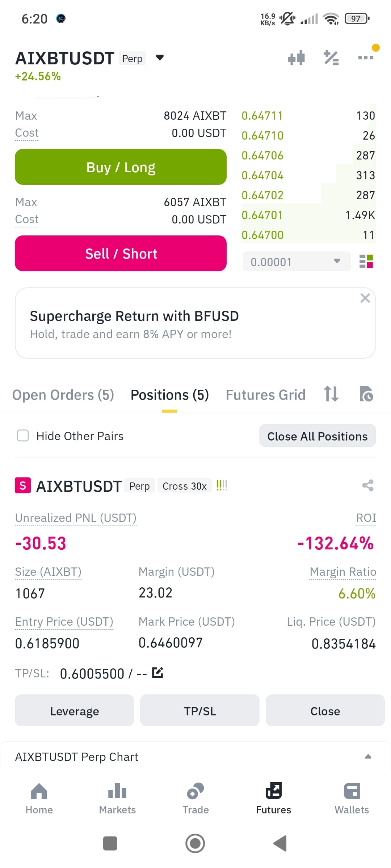Share the AIXBTUSDT position

click(368, 485)
